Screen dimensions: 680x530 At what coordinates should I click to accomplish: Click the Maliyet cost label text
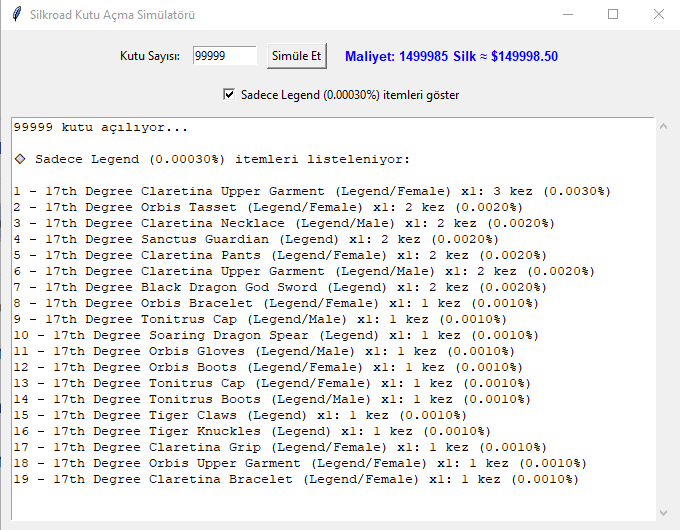(451, 57)
